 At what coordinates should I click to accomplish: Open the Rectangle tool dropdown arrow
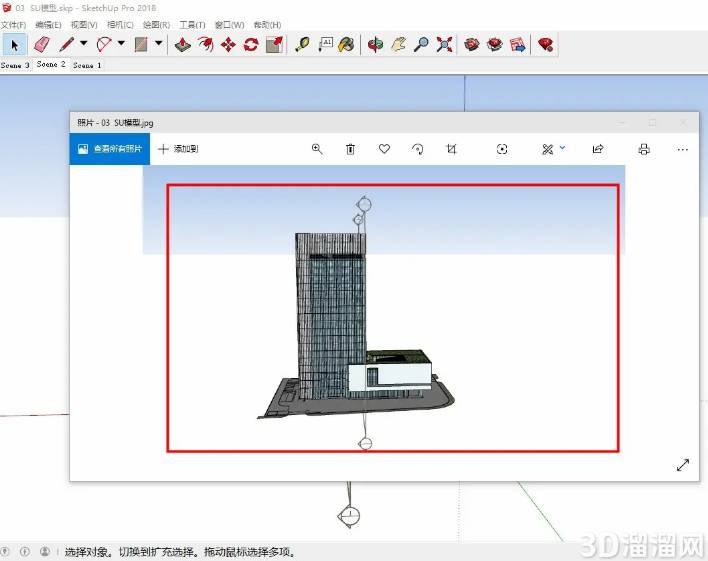click(158, 43)
